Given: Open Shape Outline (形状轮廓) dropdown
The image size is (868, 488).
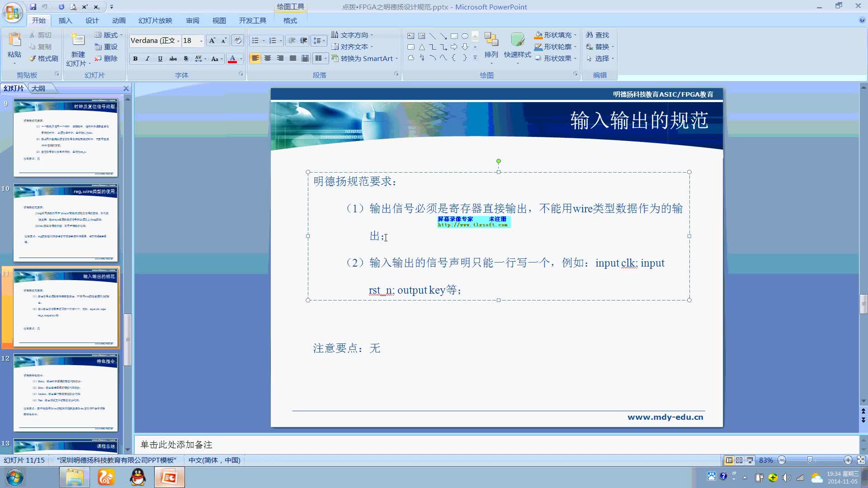Looking at the screenshot, I should point(556,47).
